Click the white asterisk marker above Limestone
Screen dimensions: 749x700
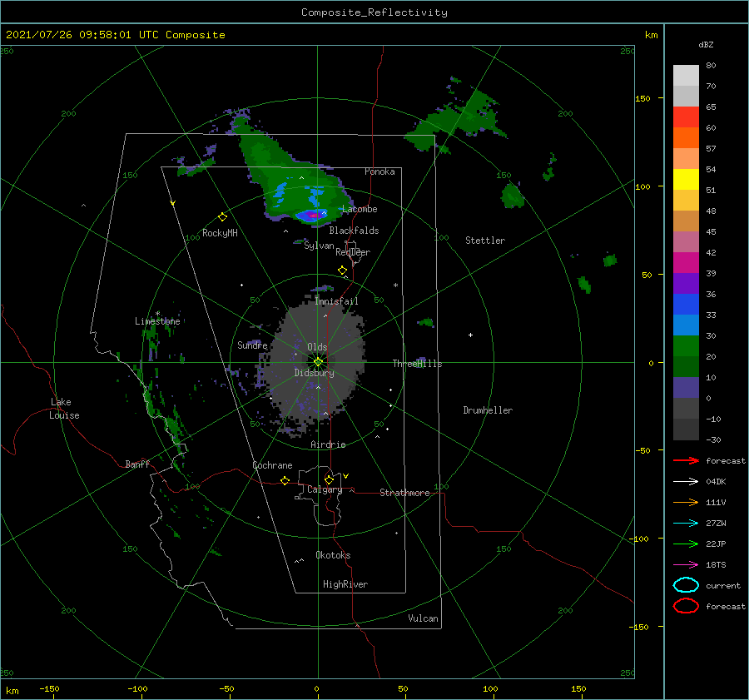(157, 314)
